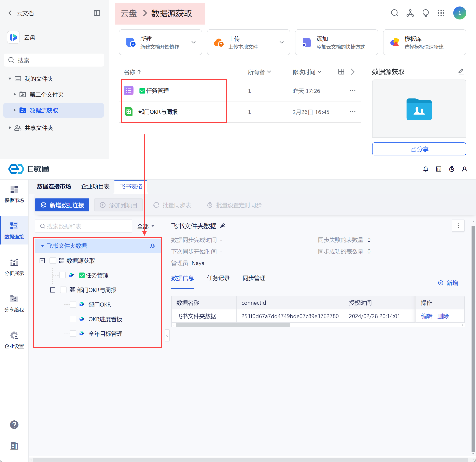Viewport: 476px width, 462px height.
Task: Click the timer icon in header
Action: click(451, 169)
